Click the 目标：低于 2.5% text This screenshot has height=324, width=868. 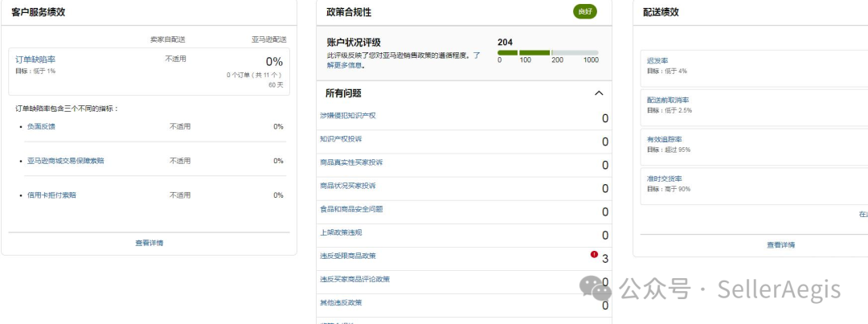click(669, 110)
